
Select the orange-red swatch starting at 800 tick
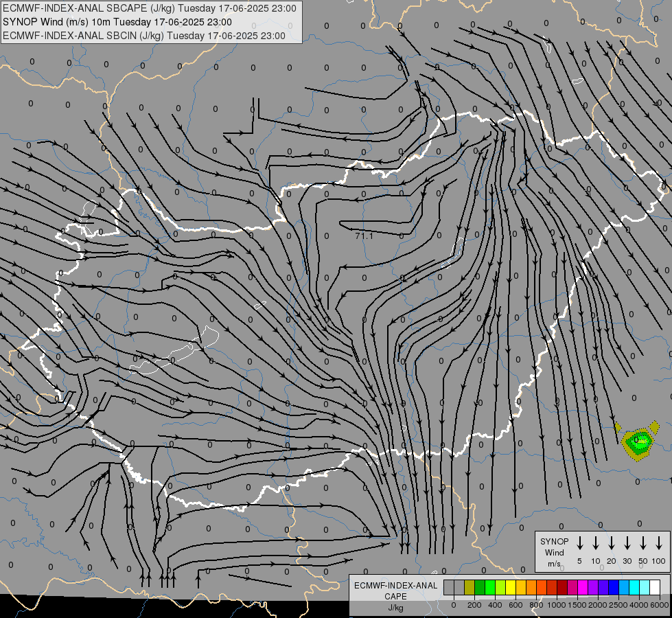tap(542, 587)
